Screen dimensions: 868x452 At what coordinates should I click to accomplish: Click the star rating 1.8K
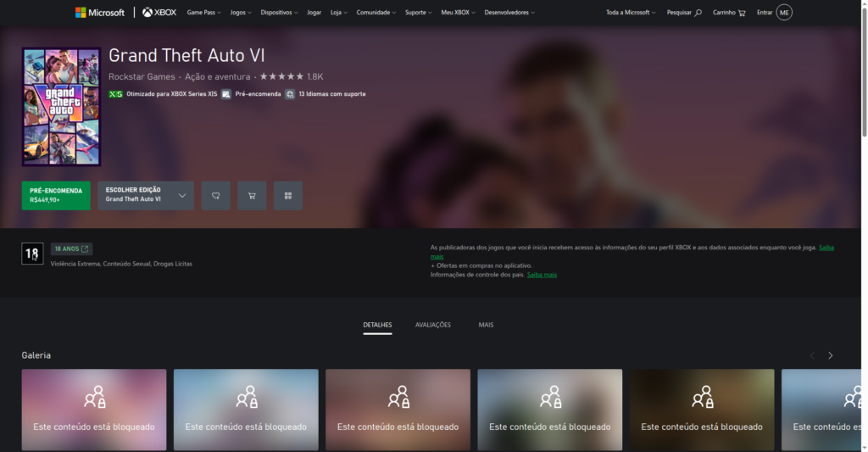coord(292,76)
